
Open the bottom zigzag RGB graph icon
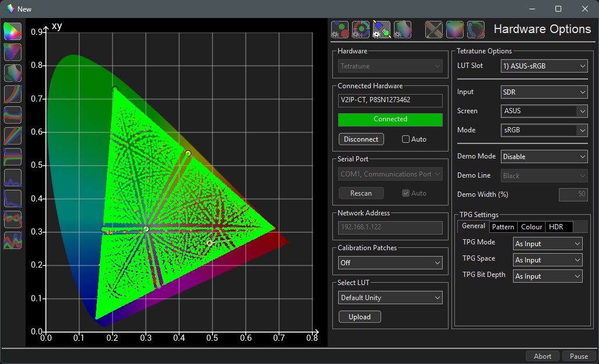[x=13, y=240]
